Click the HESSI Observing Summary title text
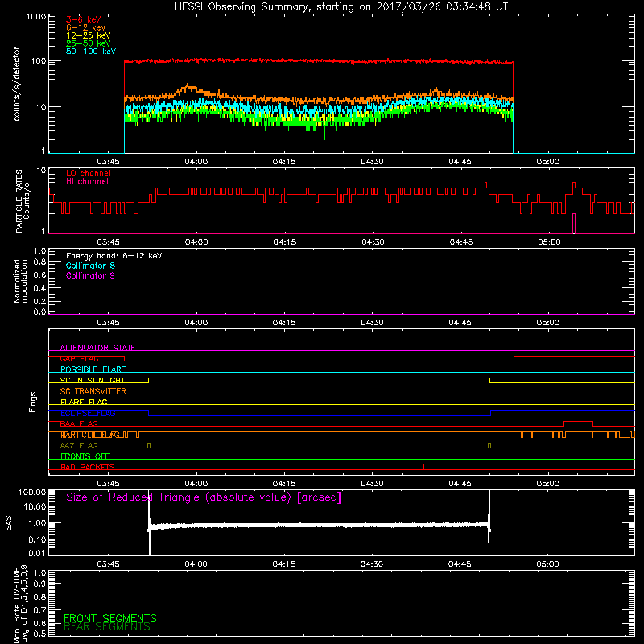The width and height of the screenshot is (644, 644). (341, 7)
